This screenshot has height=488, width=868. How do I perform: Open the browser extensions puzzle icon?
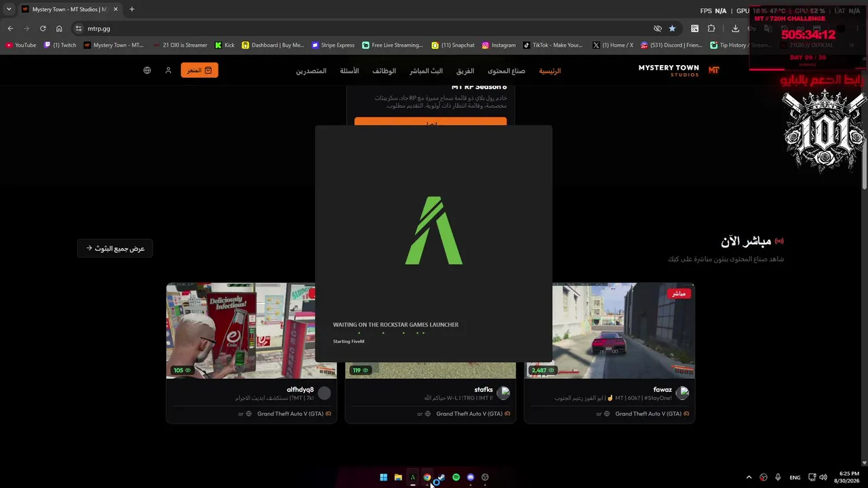tap(711, 28)
